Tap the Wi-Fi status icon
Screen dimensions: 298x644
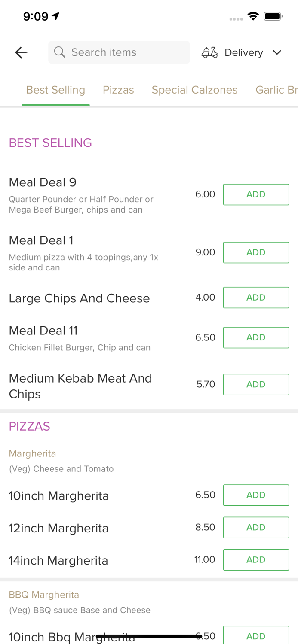(x=253, y=16)
